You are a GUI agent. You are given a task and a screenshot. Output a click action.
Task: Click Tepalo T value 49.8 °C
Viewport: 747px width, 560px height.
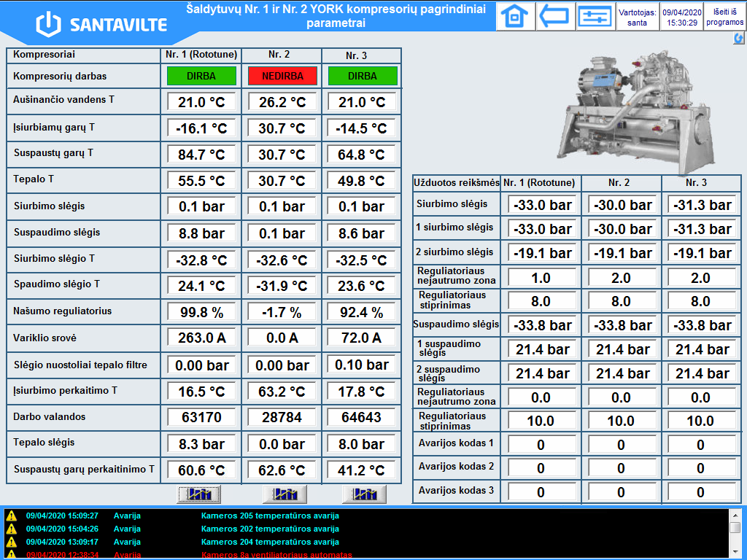[363, 181]
